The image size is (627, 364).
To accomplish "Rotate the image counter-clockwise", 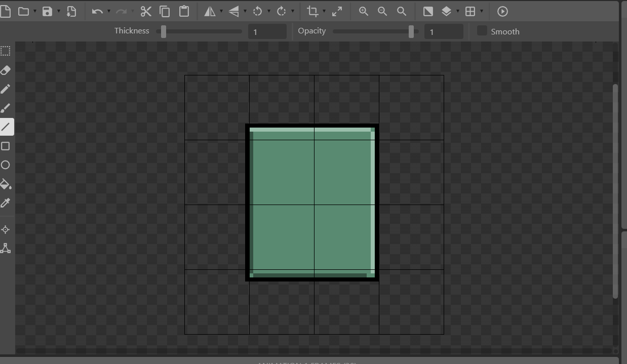I will 257,11.
